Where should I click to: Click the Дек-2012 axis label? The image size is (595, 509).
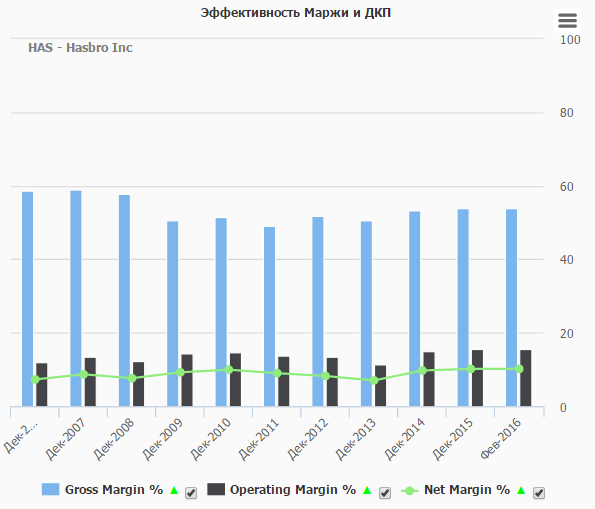pos(308,439)
